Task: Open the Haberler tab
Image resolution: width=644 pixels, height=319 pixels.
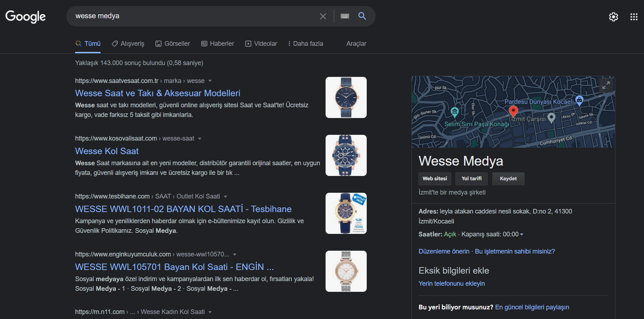Action: [218, 44]
